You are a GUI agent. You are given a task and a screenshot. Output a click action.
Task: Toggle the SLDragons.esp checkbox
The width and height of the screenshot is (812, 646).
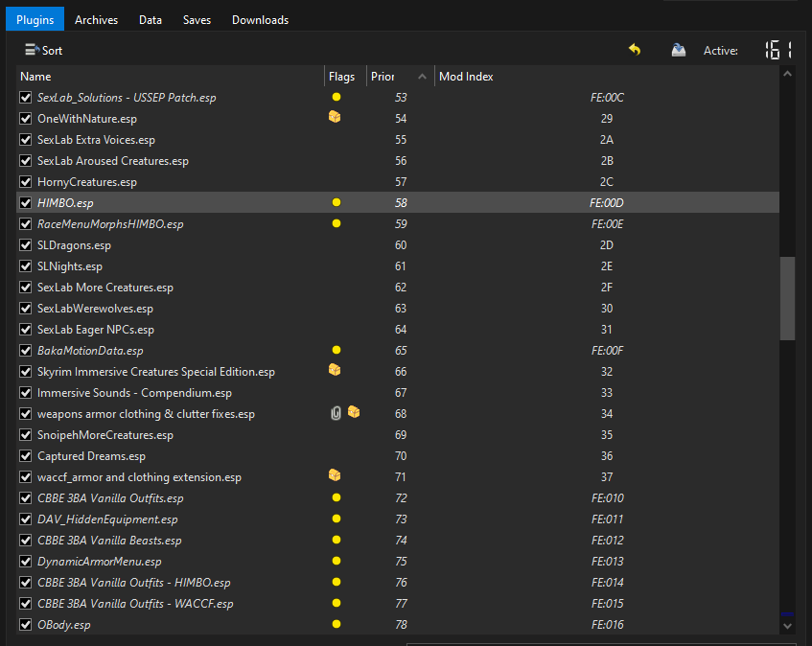[x=25, y=244]
